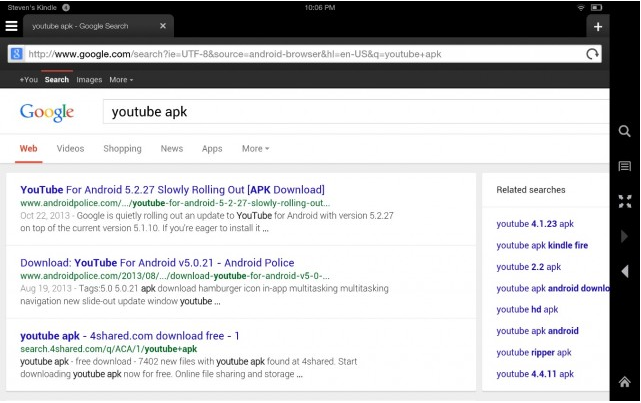The image size is (641, 403).
Task: Expand the More dropdown beside Apps
Action: pyautogui.click(x=255, y=149)
